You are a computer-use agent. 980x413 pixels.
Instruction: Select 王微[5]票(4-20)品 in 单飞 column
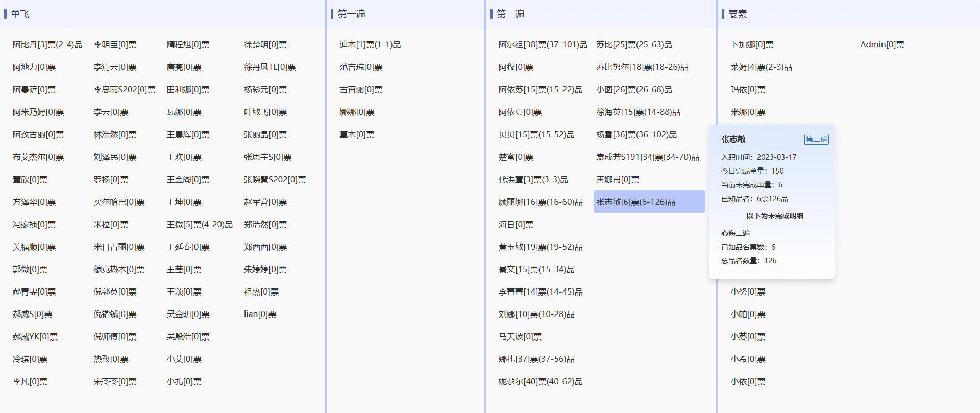point(200,225)
